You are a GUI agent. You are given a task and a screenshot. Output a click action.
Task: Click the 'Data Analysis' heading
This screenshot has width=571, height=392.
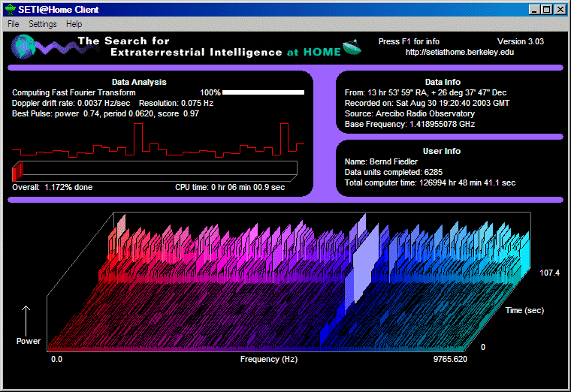point(139,83)
